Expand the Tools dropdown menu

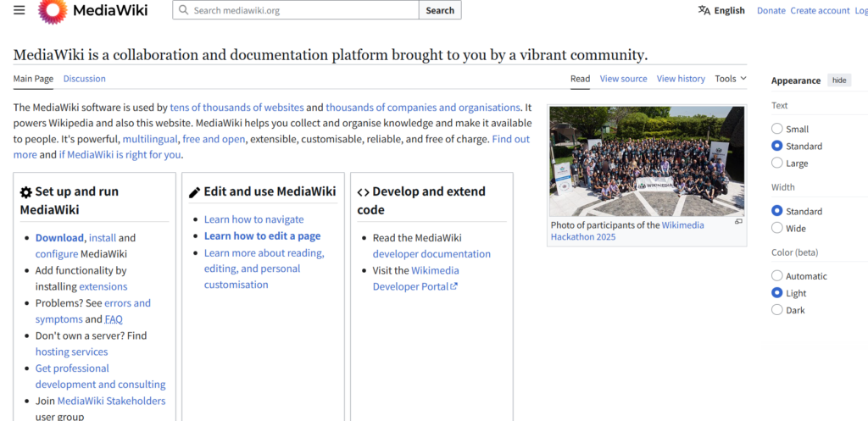[730, 79]
